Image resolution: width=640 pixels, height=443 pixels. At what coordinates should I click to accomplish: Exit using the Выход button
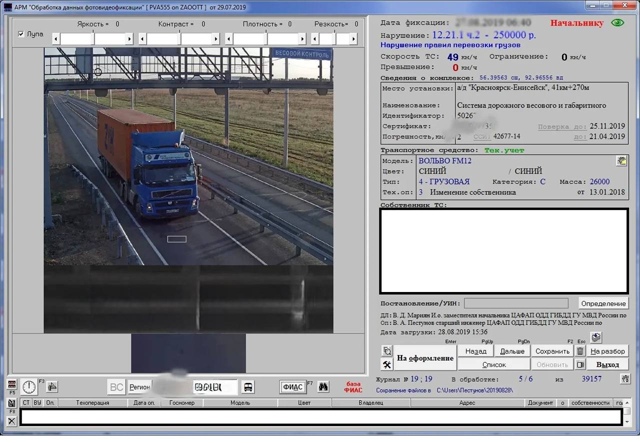pos(607,364)
